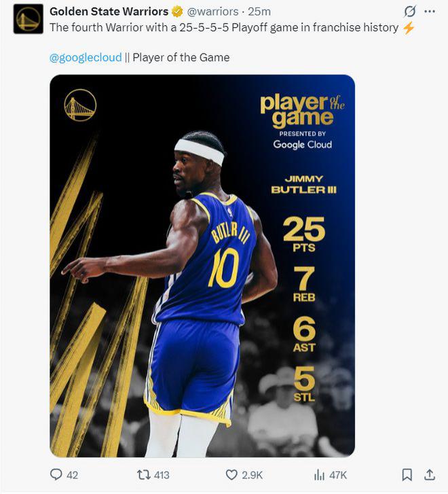Screen dimensions: 448x494
Task: Click the 413 repost count
Action: [x=162, y=475]
